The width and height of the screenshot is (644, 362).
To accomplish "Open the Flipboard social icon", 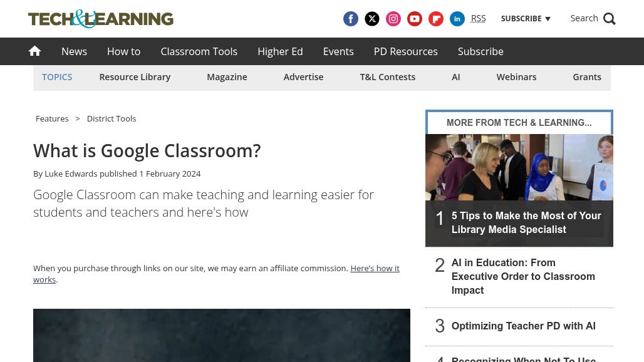I will (436, 19).
